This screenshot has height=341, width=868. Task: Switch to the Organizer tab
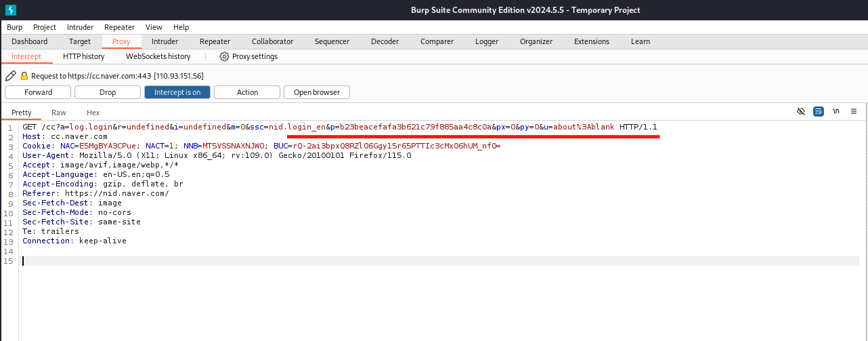(x=536, y=41)
